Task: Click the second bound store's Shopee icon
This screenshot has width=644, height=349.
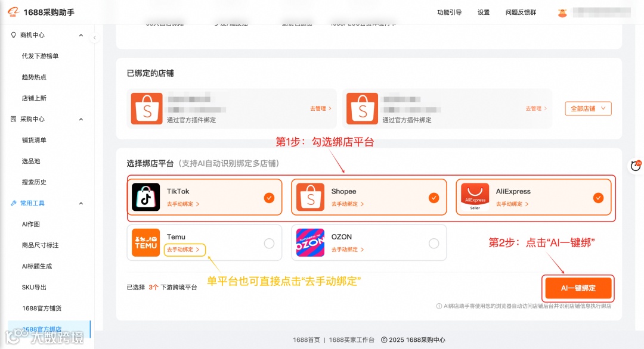Action: tap(362, 108)
